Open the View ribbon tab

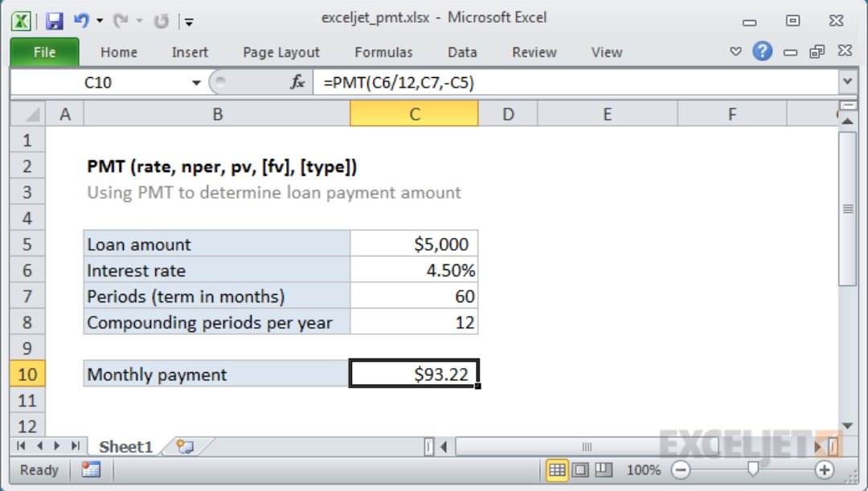(x=607, y=52)
